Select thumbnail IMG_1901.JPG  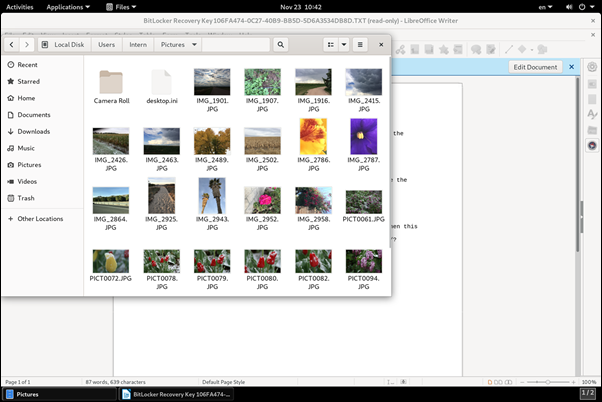point(212,82)
